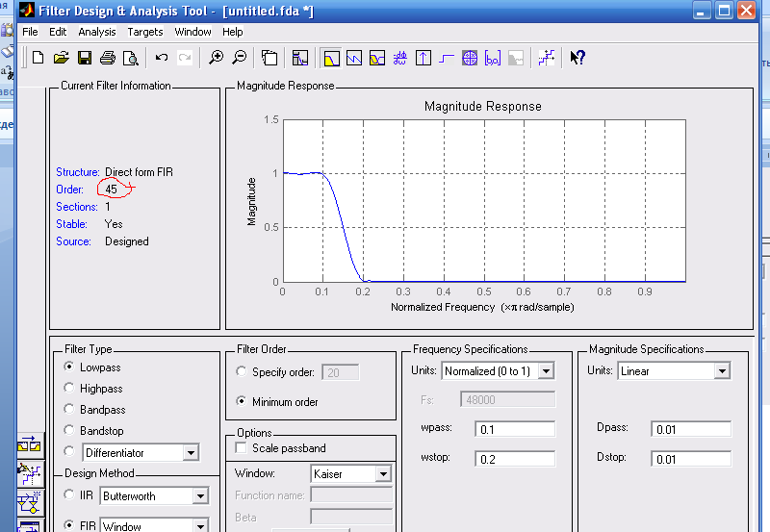Open the Targets menu
This screenshot has width=770, height=532.
pos(145,32)
